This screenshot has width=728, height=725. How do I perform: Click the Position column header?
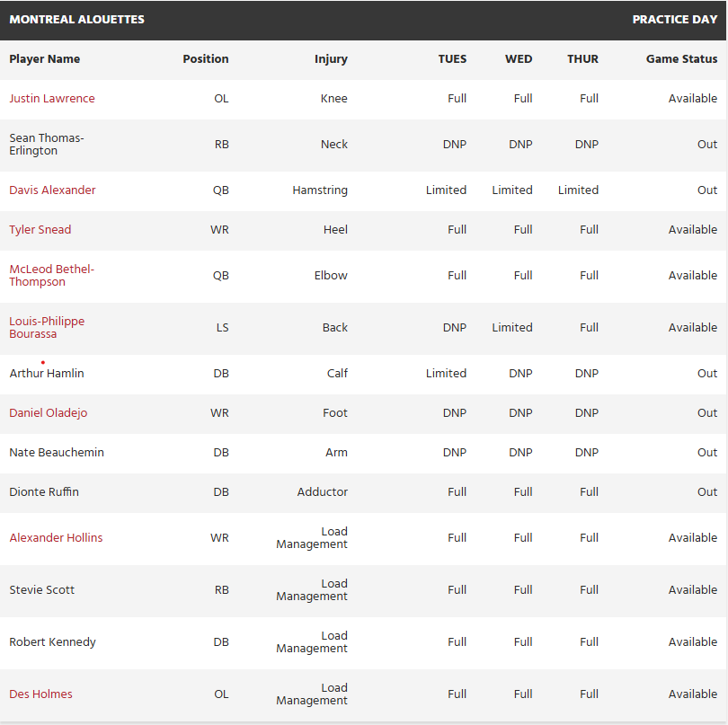coord(206,59)
